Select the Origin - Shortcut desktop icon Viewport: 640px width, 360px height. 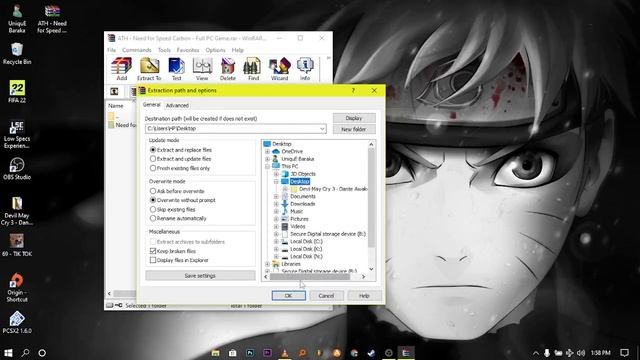click(x=17, y=287)
